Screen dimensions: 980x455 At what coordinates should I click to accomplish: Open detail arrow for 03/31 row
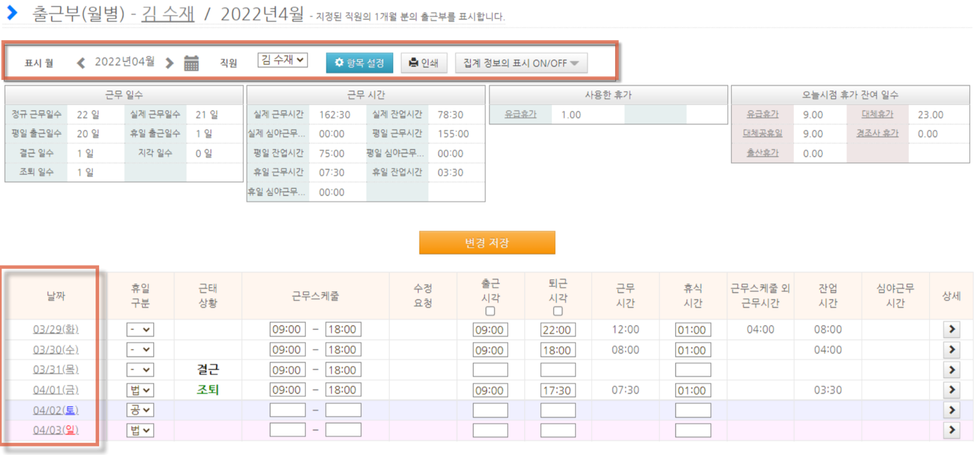tap(952, 370)
